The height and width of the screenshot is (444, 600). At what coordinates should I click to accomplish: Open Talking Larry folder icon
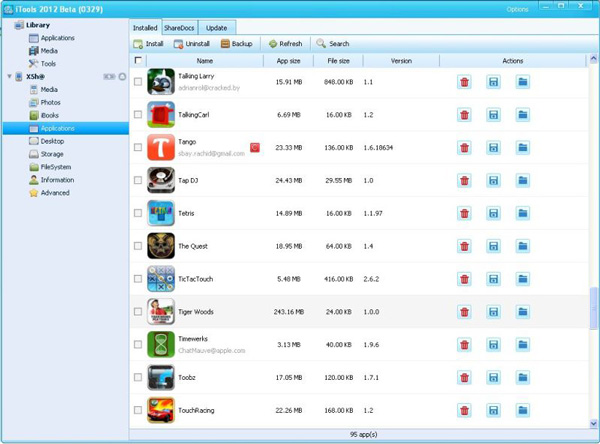pos(523,82)
